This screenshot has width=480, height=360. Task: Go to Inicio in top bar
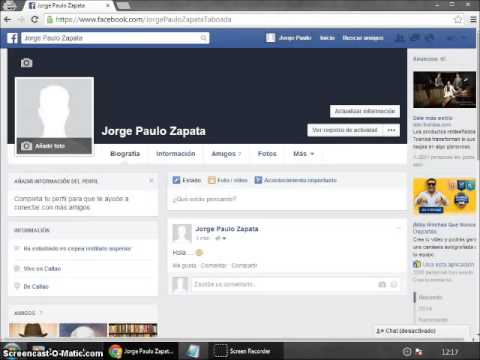click(x=327, y=38)
